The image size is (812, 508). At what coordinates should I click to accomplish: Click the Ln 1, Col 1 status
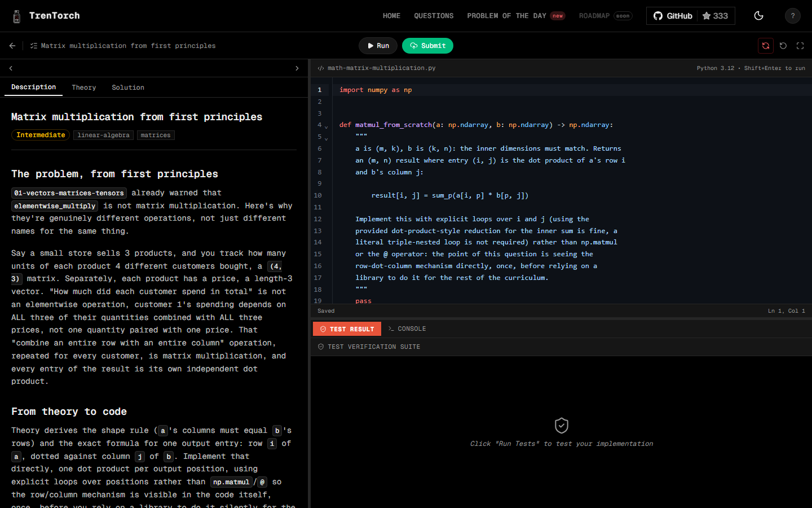tap(787, 311)
